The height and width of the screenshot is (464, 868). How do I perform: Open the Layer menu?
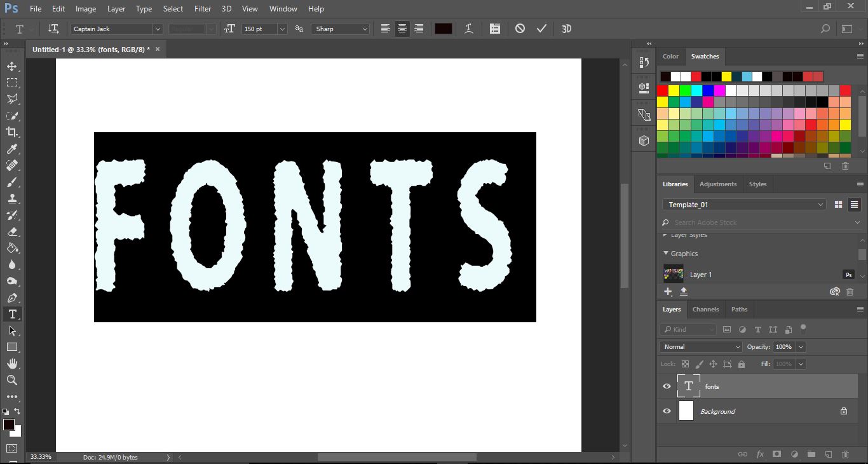pos(116,9)
